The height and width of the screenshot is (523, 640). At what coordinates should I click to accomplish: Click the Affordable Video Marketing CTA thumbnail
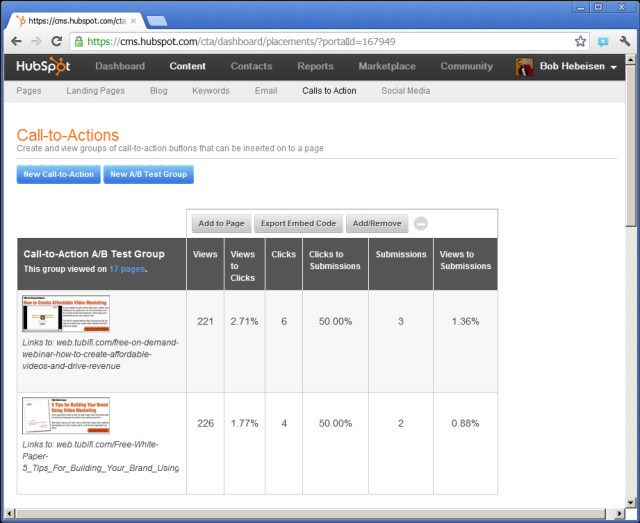click(x=66, y=313)
